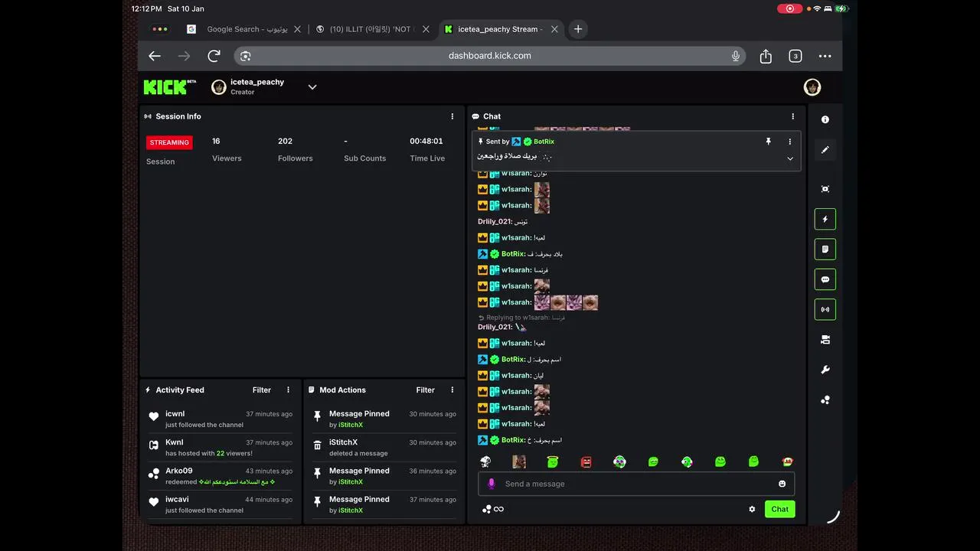
Task: Switch to the ILLIT YouTube tab
Action: 371,29
